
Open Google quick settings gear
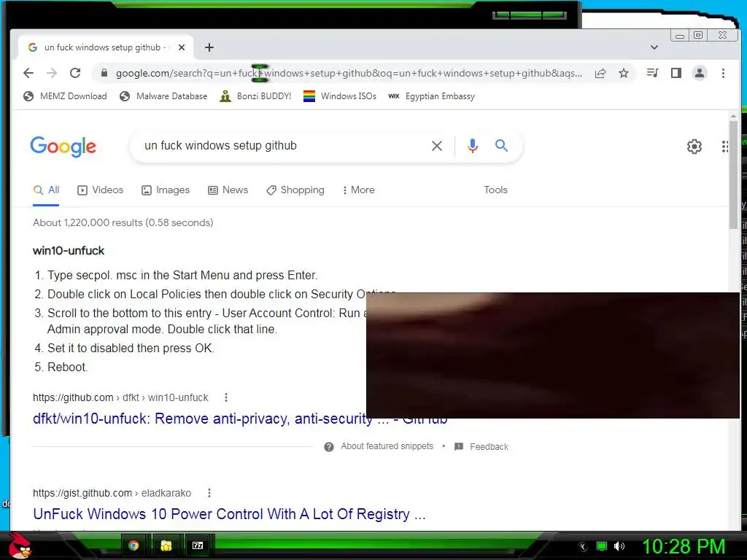694,146
